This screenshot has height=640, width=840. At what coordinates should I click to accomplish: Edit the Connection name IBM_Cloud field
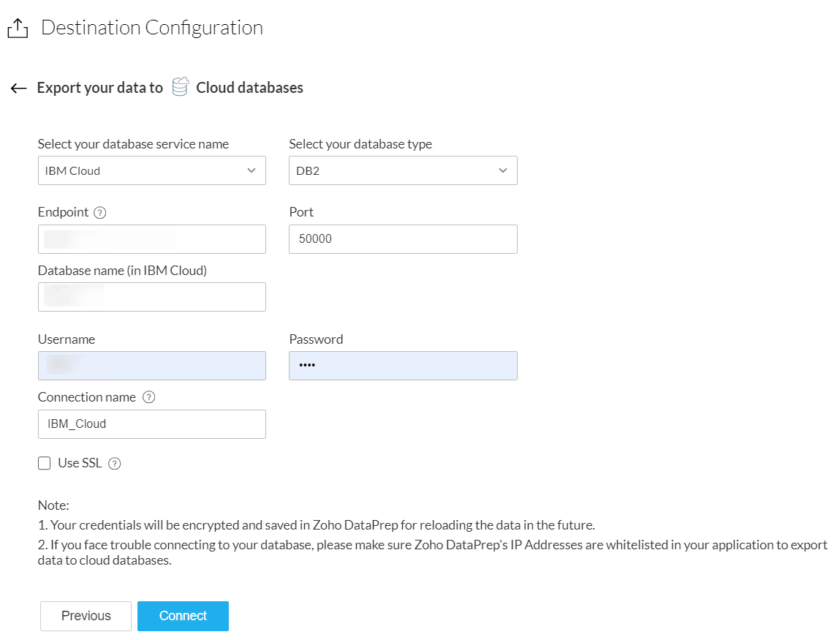click(151, 424)
